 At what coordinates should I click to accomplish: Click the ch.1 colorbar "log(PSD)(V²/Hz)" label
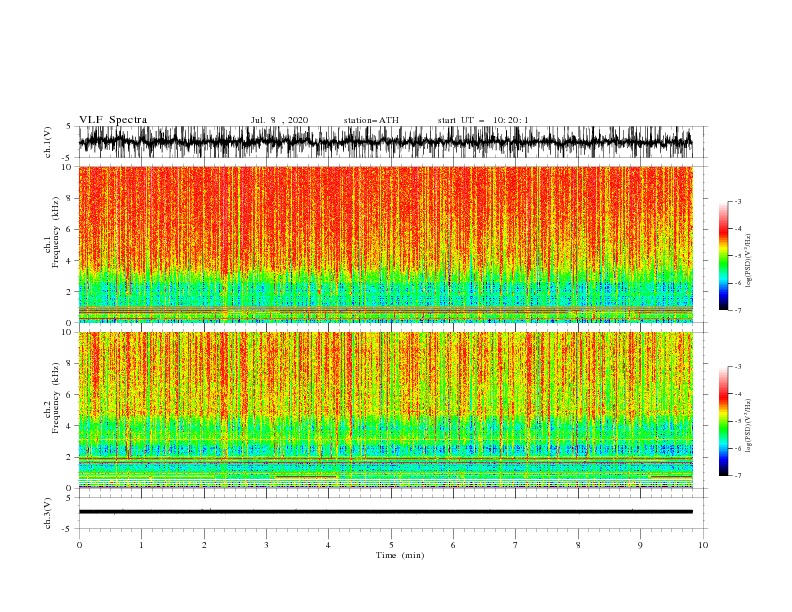click(x=749, y=261)
